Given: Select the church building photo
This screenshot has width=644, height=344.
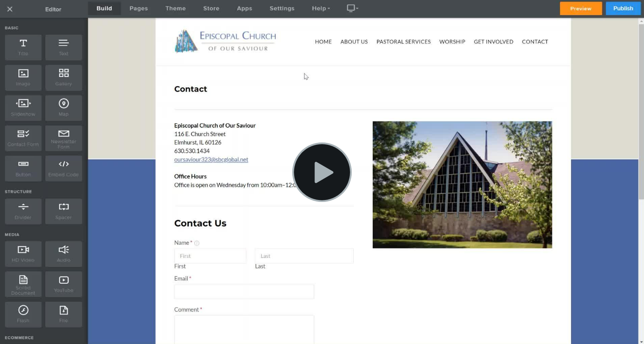Looking at the screenshot, I should [462, 185].
